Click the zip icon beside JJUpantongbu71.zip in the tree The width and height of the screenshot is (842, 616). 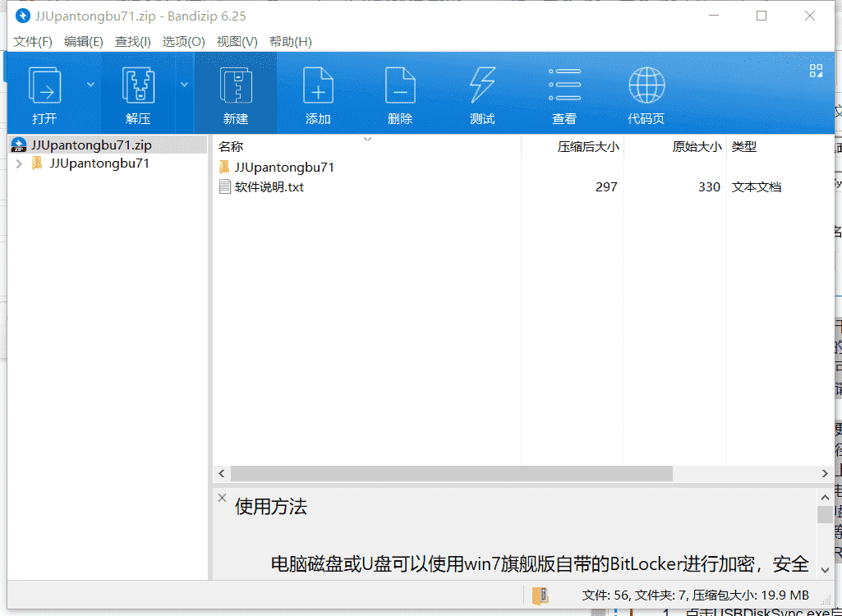(19, 145)
